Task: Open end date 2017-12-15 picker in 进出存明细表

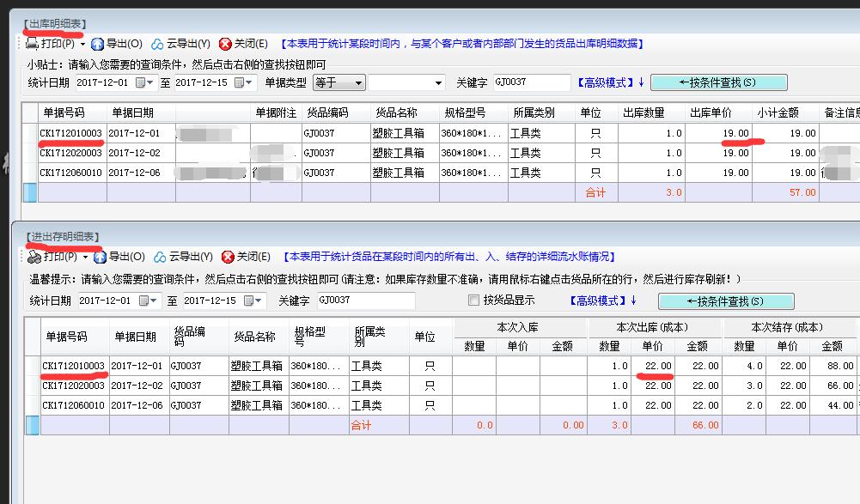Action: tap(253, 301)
